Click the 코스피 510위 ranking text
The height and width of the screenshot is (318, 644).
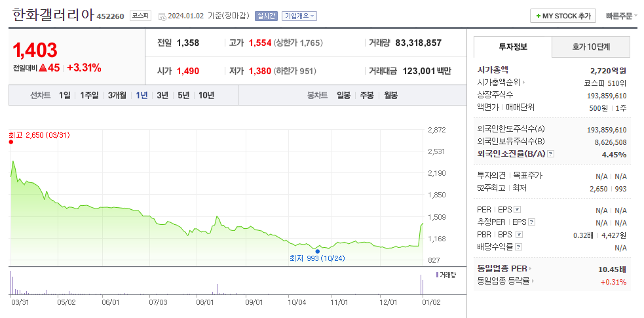[x=605, y=83]
